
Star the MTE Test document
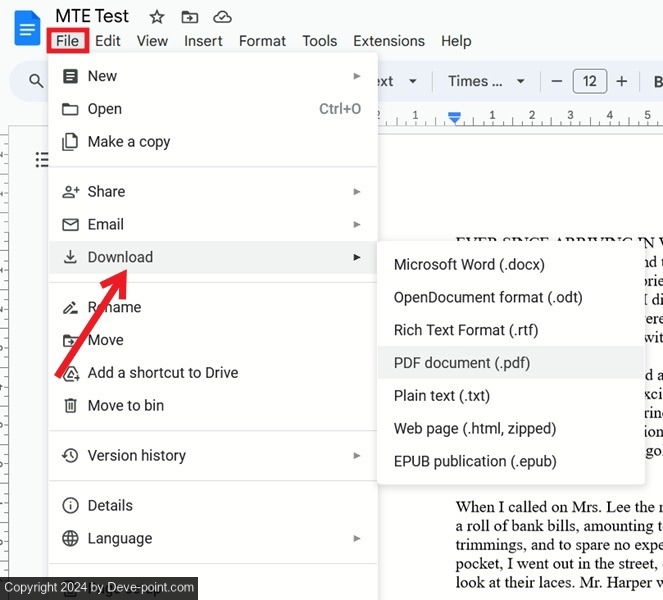pos(156,17)
